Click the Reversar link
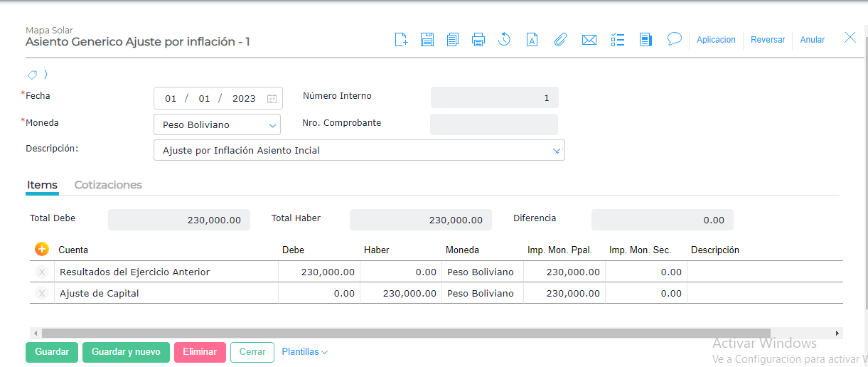The width and height of the screenshot is (868, 367). point(768,40)
